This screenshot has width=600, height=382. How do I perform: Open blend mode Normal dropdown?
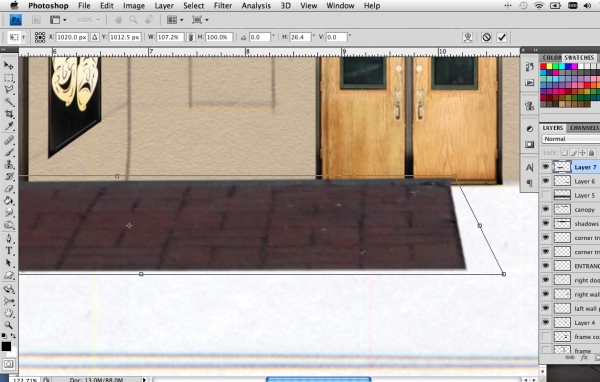(571, 139)
